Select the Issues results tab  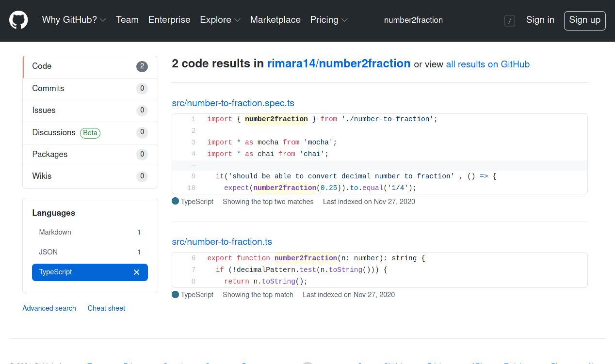(90, 111)
